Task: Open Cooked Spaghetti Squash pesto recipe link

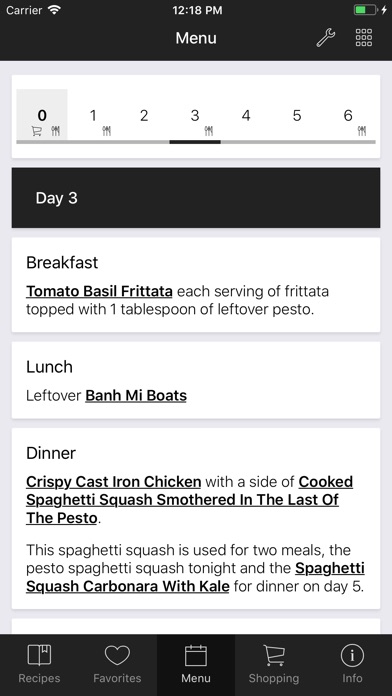Action: [190, 500]
